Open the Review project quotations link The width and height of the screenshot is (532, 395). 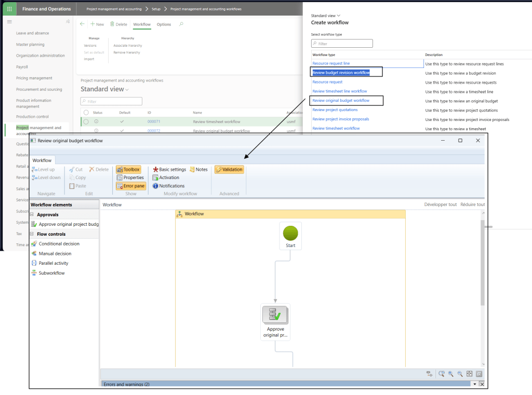(335, 110)
